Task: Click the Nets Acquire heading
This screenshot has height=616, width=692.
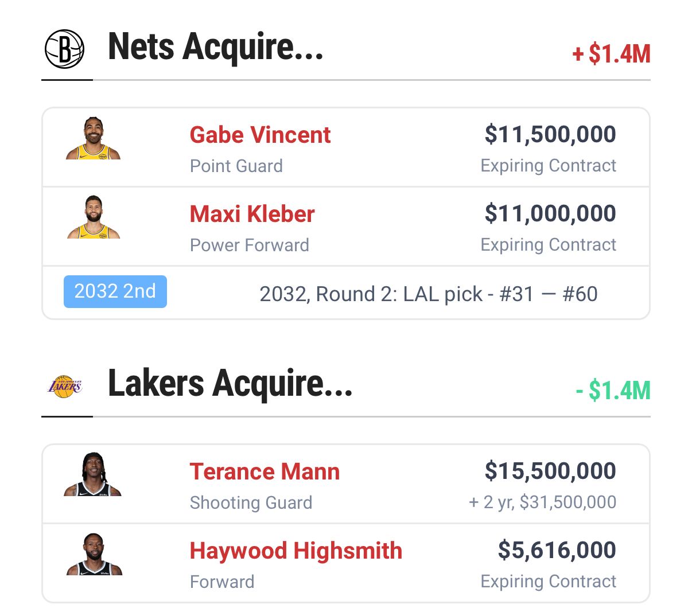Action: pyautogui.click(x=215, y=47)
